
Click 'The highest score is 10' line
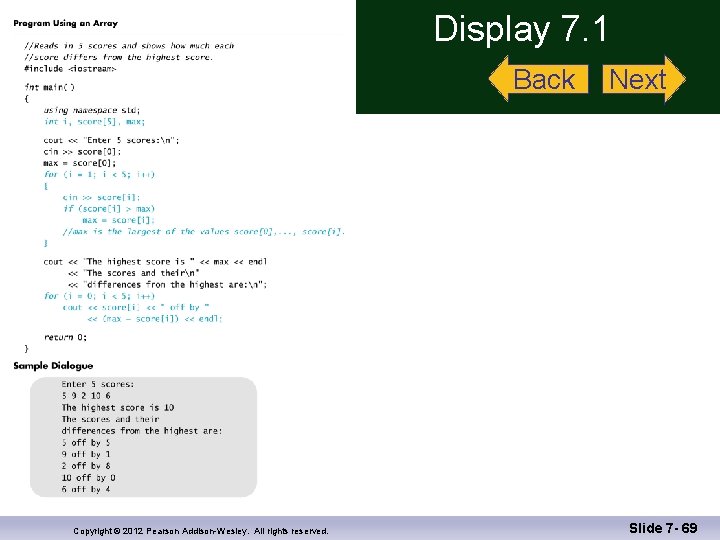pos(118,408)
